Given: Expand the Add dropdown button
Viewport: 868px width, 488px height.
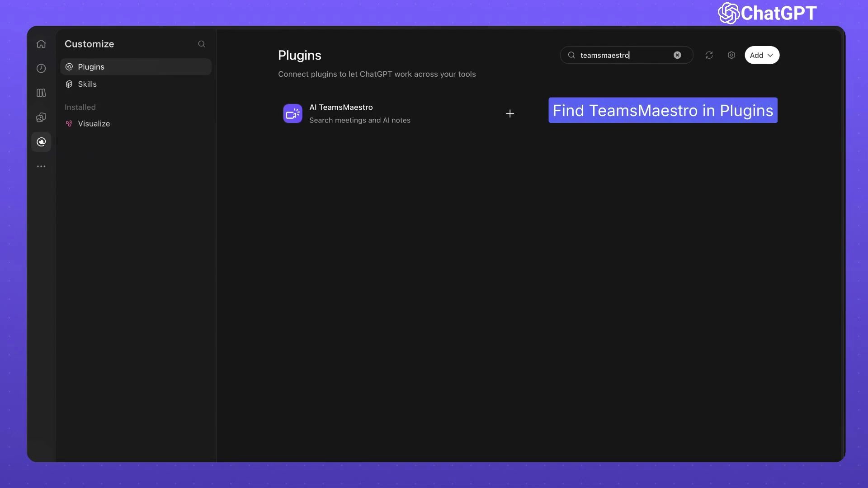Looking at the screenshot, I should (x=762, y=55).
